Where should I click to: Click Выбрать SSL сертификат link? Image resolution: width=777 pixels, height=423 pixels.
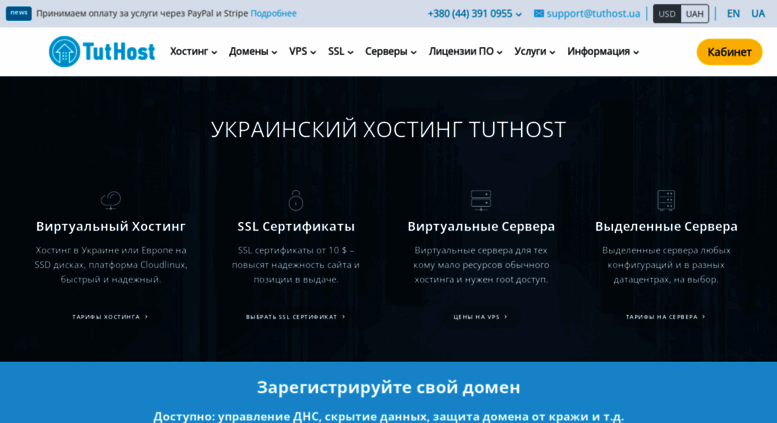coord(295,317)
